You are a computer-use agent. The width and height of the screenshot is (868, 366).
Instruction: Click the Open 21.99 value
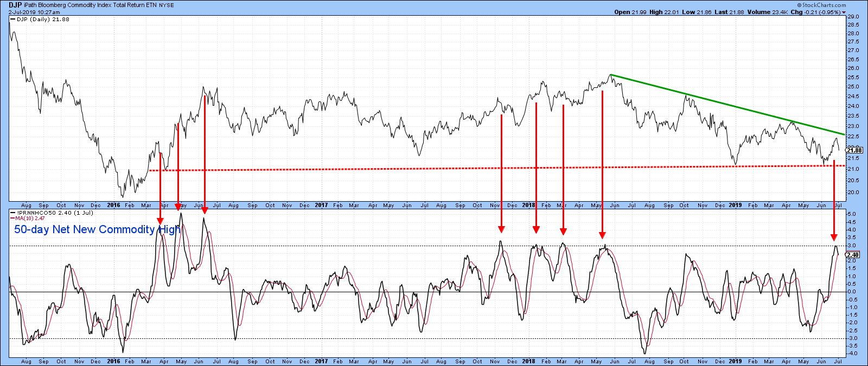630,12
